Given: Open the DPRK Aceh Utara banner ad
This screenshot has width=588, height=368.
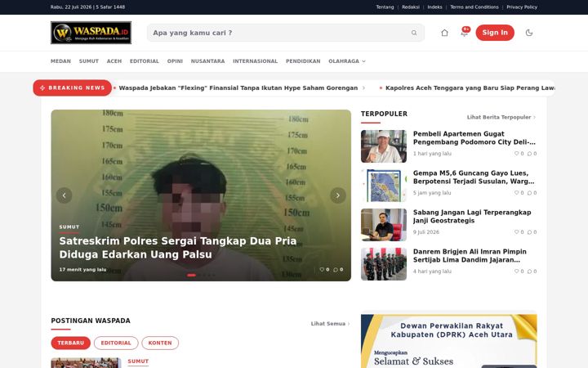Looking at the screenshot, I should click(449, 341).
